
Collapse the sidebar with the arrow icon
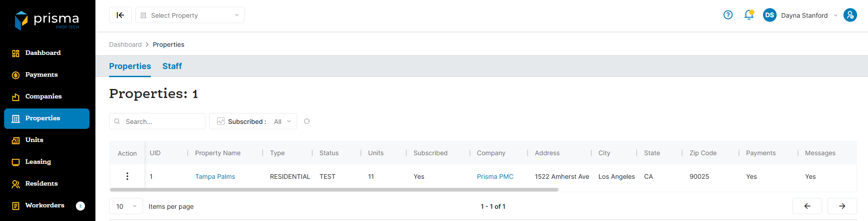(120, 15)
